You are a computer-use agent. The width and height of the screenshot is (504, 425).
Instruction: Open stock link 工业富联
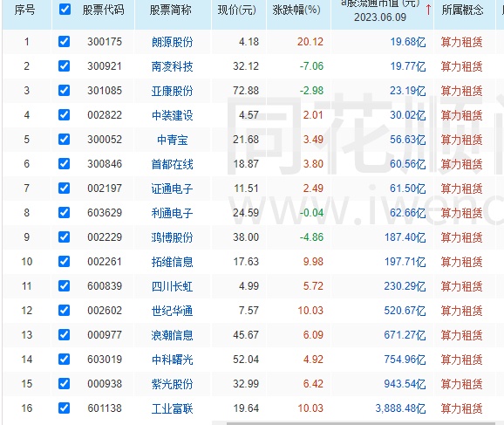point(173,408)
